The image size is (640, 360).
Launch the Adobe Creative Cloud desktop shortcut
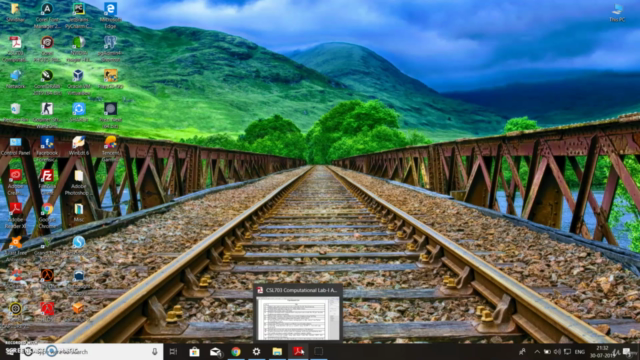(x=16, y=182)
